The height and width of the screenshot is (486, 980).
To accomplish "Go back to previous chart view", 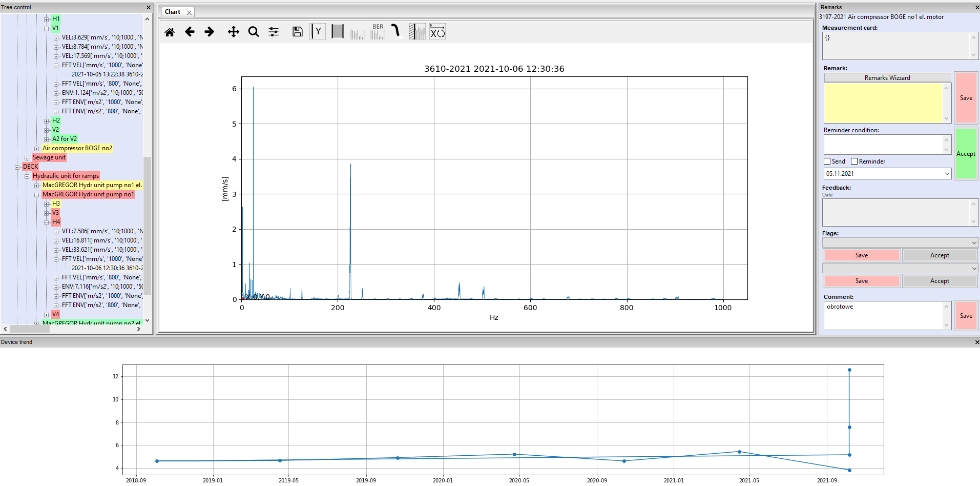I will [190, 32].
